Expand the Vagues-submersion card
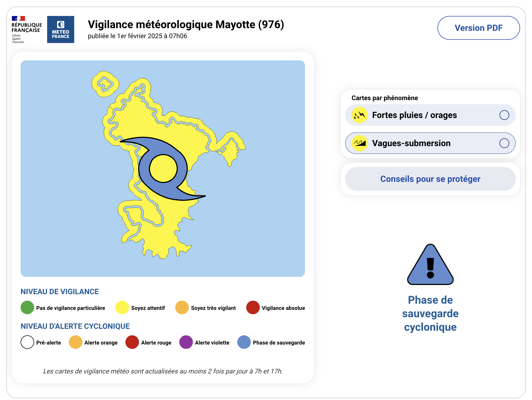 click(411, 143)
